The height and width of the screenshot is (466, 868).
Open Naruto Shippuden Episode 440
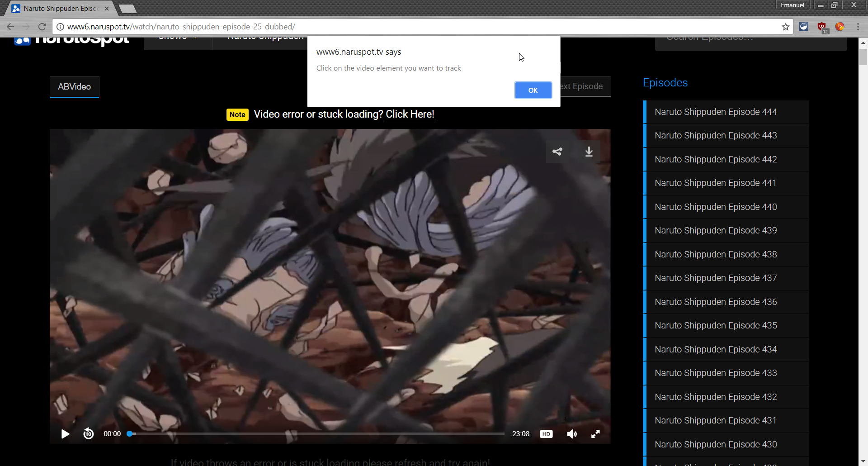click(726, 207)
